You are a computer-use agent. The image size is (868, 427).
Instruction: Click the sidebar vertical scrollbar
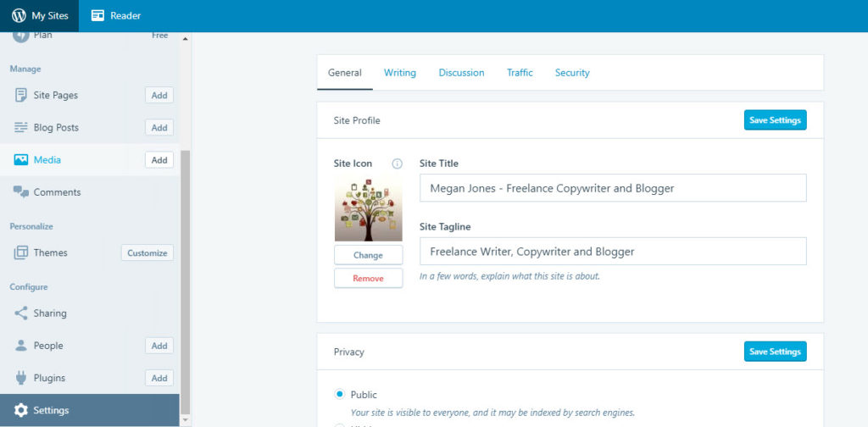186,280
